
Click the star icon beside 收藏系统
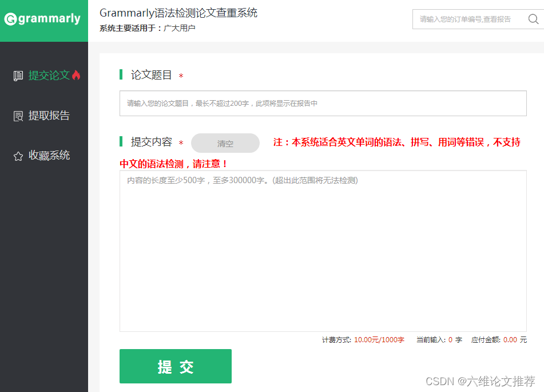pyautogui.click(x=18, y=156)
